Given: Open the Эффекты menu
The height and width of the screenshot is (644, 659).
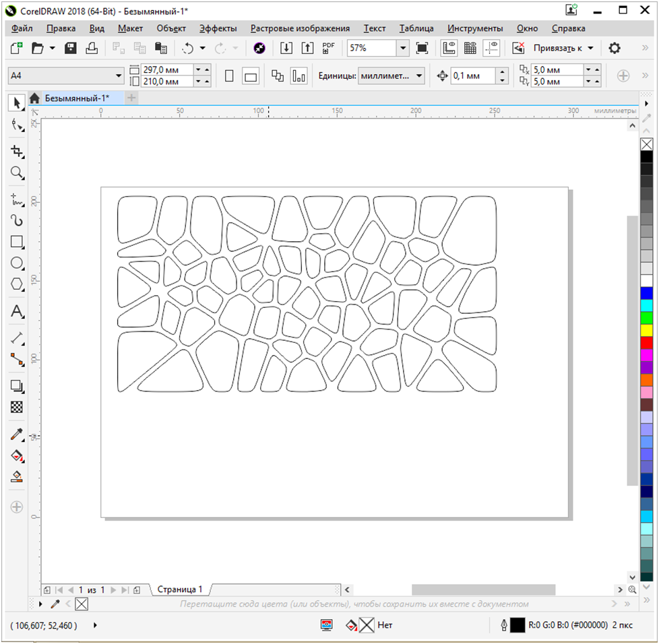Looking at the screenshot, I should [218, 28].
